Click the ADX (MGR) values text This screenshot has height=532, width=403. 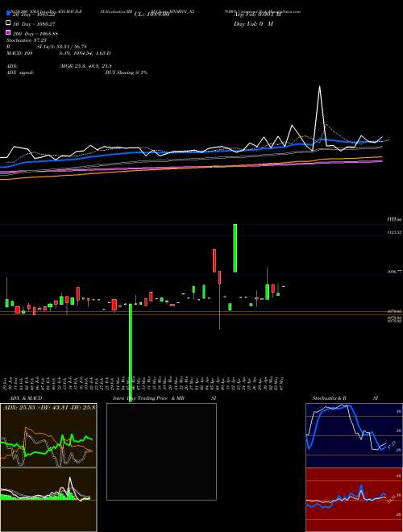(85, 66)
